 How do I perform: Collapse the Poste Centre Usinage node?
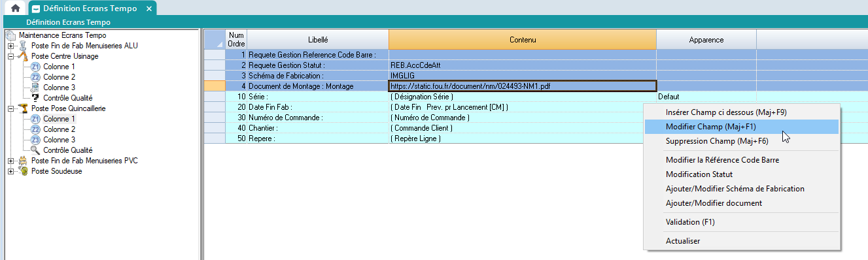(10, 56)
